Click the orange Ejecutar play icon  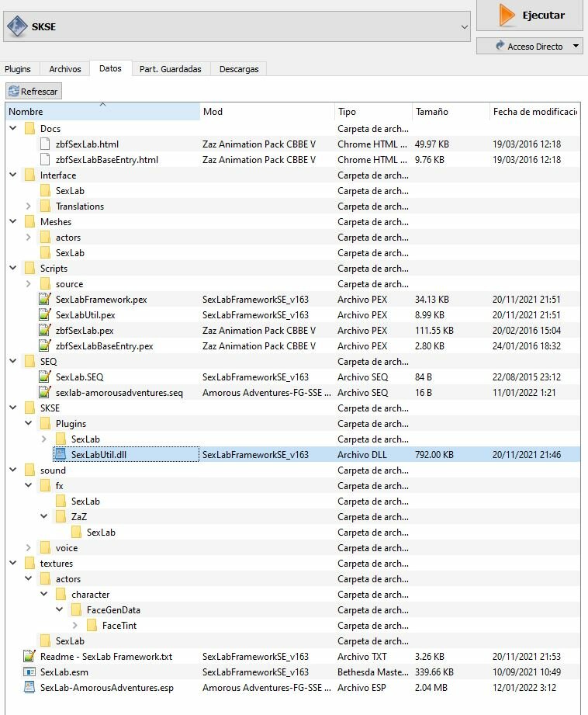point(507,15)
